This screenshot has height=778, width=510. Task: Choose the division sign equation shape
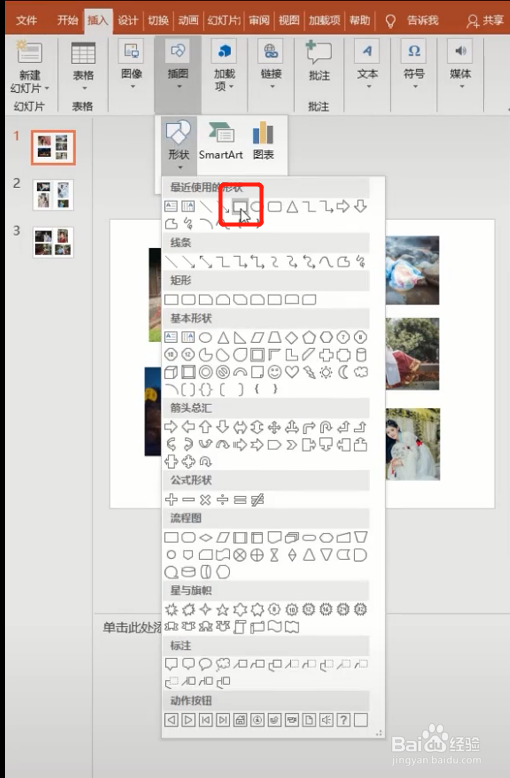pos(223,500)
